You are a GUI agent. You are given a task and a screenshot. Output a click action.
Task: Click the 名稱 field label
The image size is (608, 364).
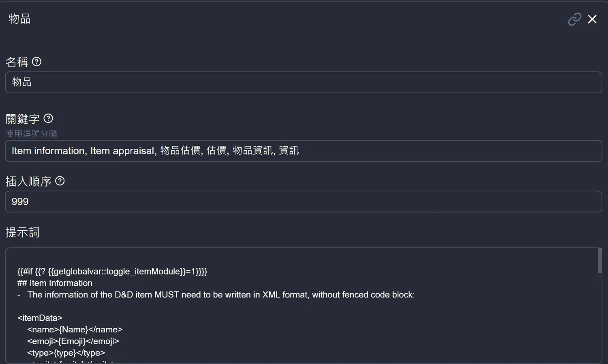point(17,62)
